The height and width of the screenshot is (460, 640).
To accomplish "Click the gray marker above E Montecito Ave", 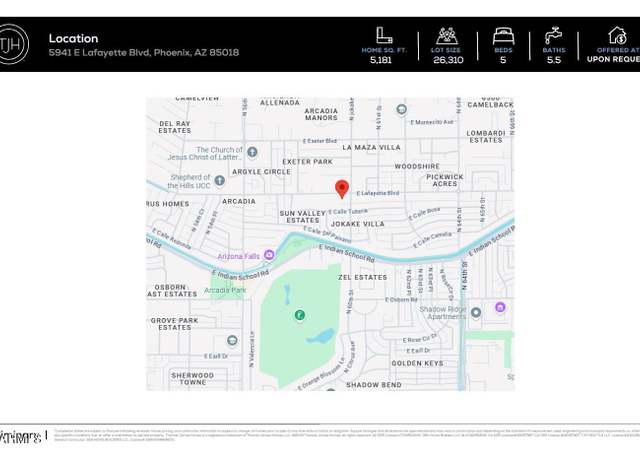I will (x=402, y=109).
